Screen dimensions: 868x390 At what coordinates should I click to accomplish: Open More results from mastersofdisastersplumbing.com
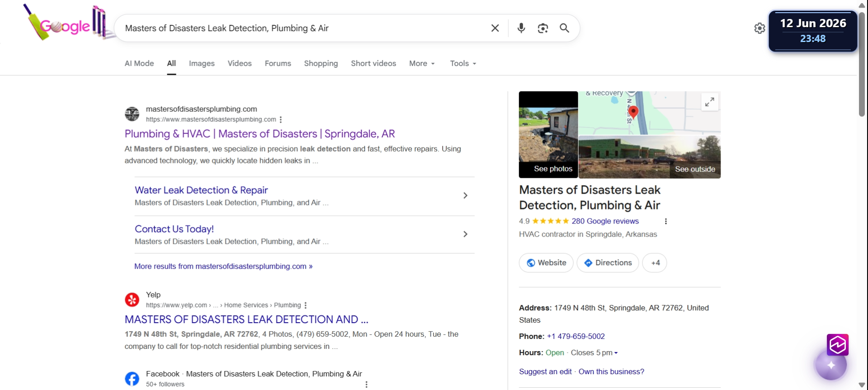point(223,266)
